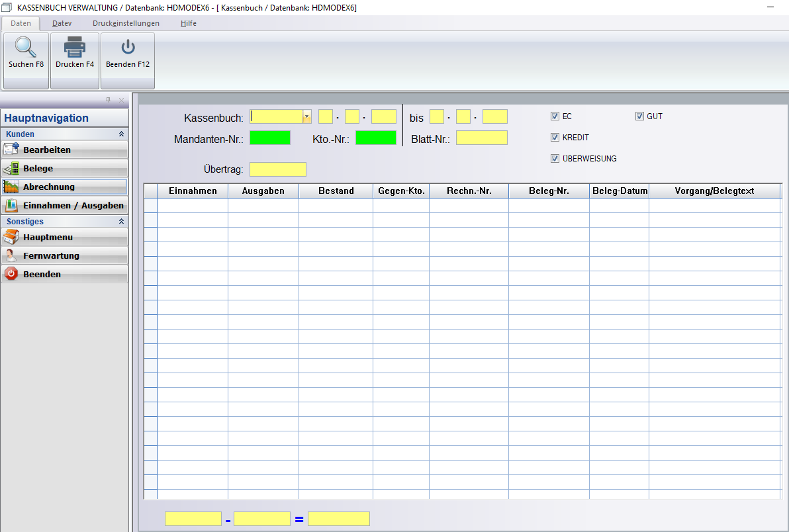This screenshot has width=789, height=532.
Task: Click the Vorgang/Belegtext column header
Action: coord(714,191)
